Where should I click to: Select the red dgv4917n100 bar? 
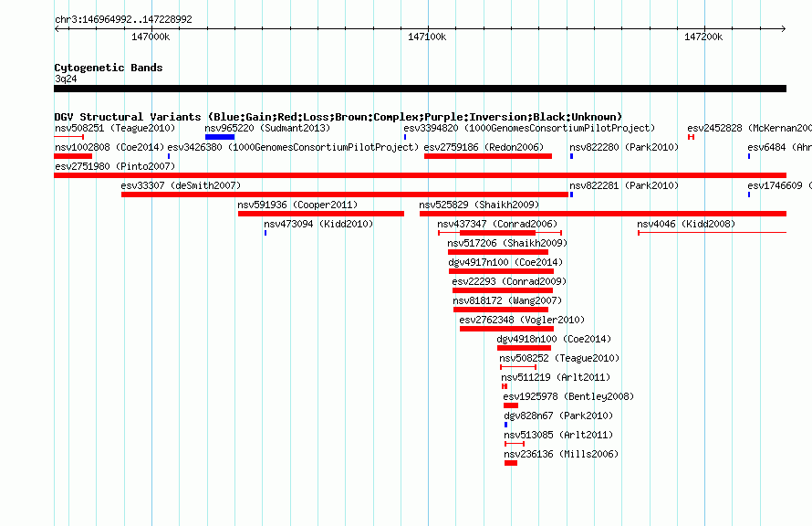coord(501,271)
